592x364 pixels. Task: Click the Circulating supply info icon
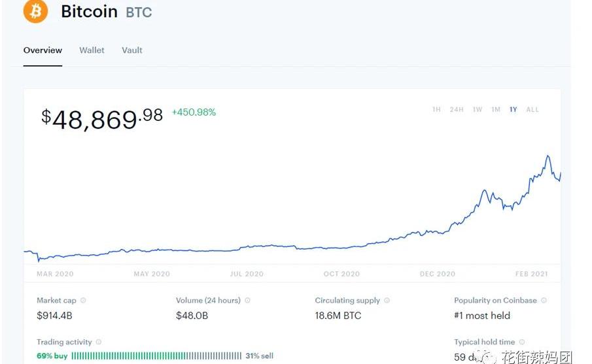tap(387, 300)
